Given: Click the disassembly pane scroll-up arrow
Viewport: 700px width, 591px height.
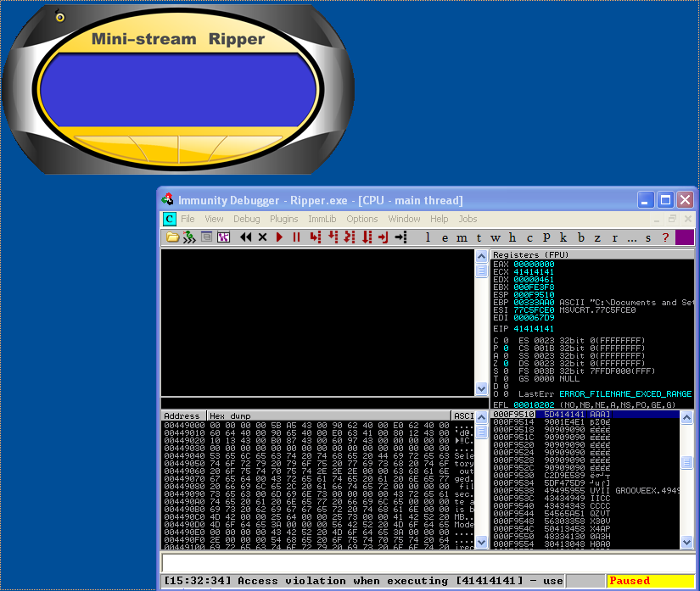Looking at the screenshot, I should click(481, 256).
